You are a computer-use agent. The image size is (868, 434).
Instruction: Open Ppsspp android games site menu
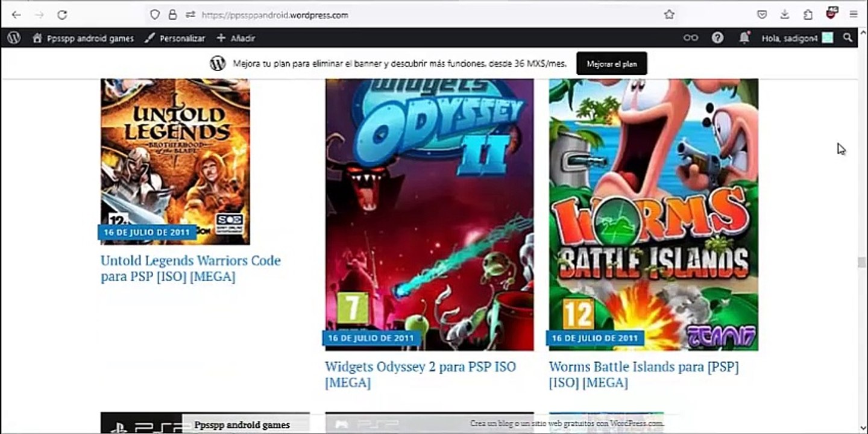pyautogui.click(x=83, y=38)
